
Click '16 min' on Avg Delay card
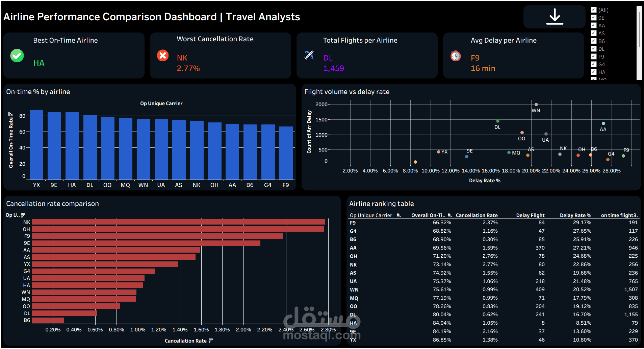pos(483,68)
